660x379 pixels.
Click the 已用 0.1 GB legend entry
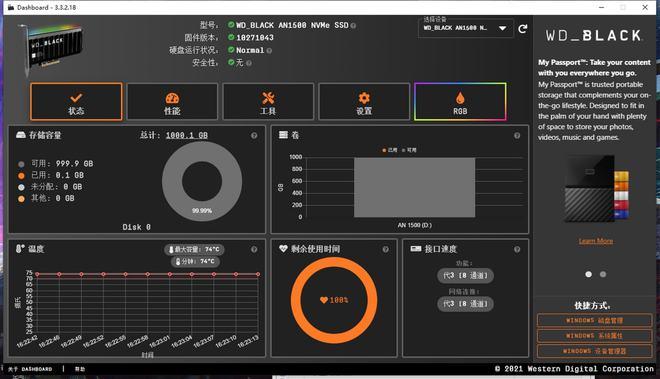click(51, 175)
